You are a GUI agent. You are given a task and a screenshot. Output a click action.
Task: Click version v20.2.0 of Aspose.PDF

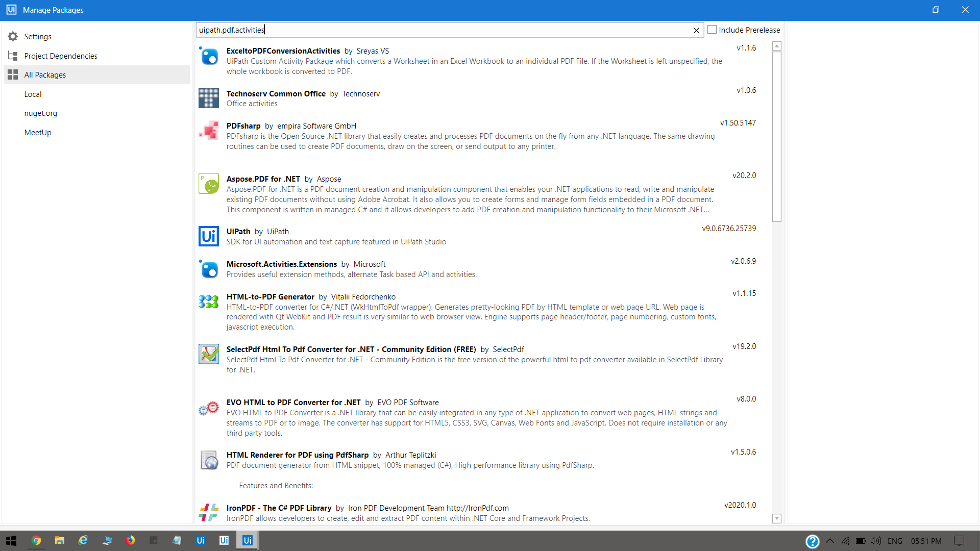744,176
